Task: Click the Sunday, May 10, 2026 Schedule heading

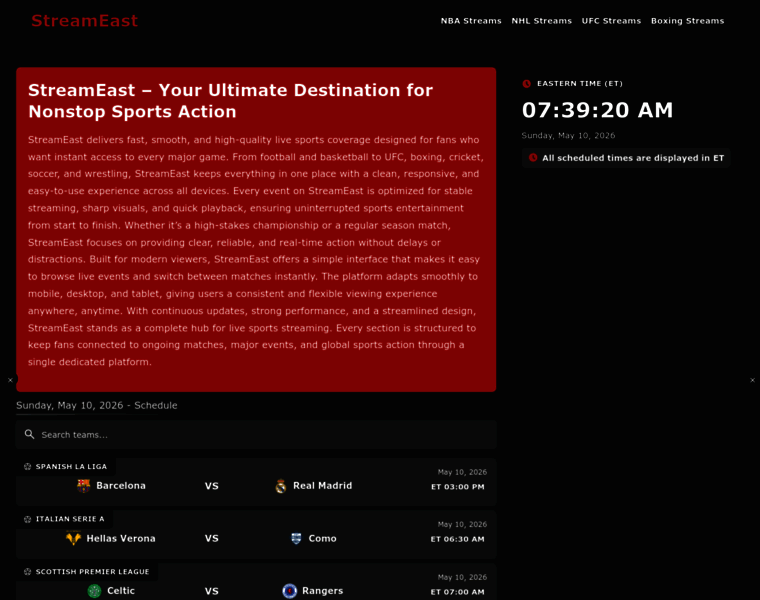Action: tap(96, 405)
